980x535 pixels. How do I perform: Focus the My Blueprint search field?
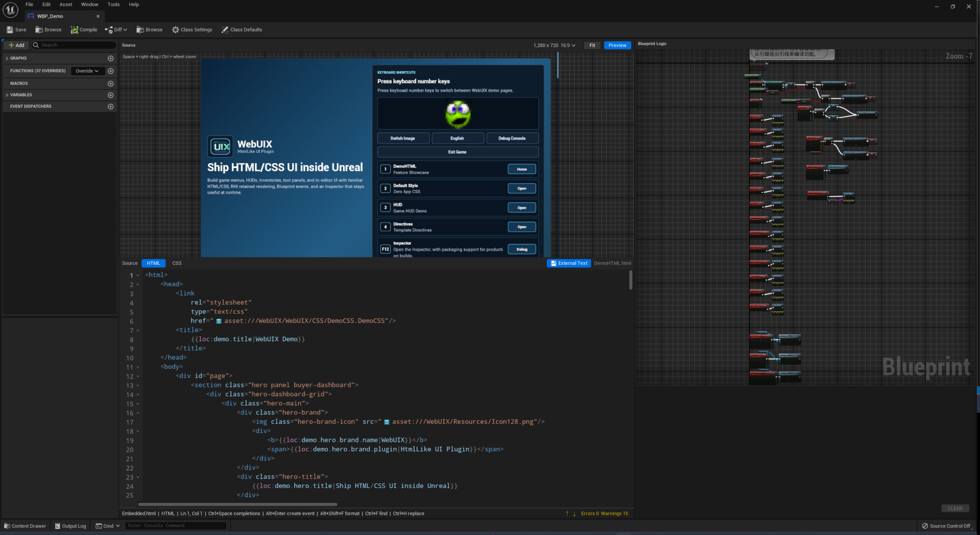74,45
